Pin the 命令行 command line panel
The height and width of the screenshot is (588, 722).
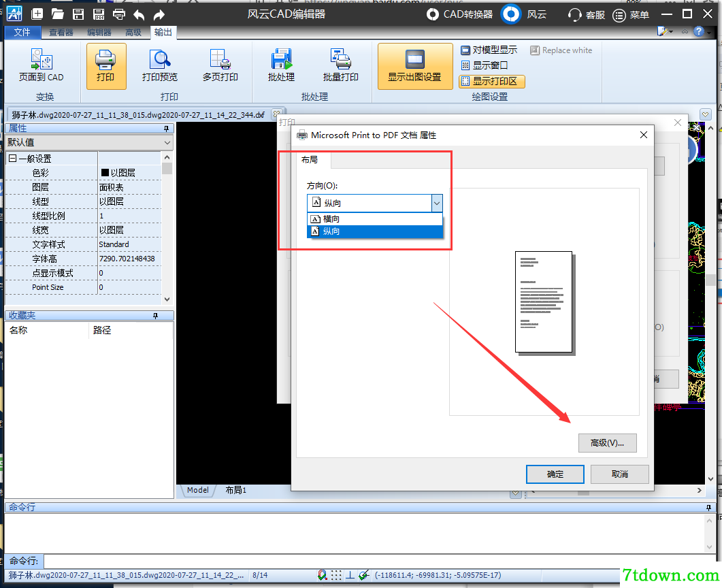coord(708,508)
